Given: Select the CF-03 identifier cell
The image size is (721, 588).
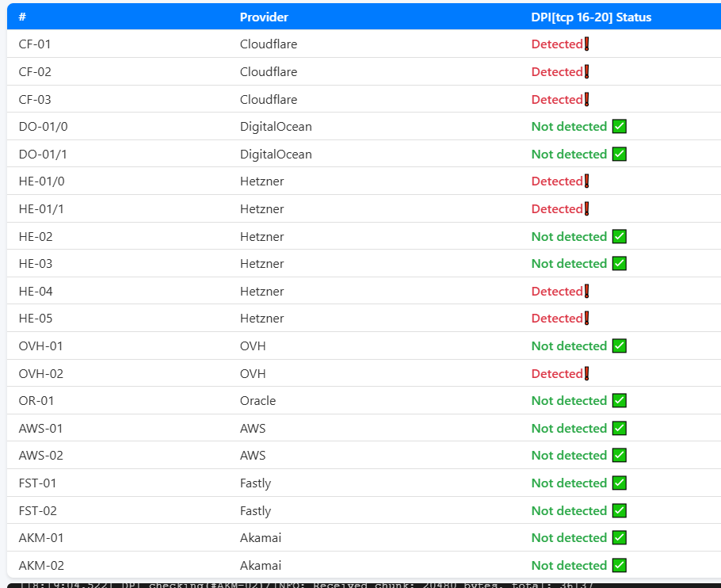Looking at the screenshot, I should point(35,99).
